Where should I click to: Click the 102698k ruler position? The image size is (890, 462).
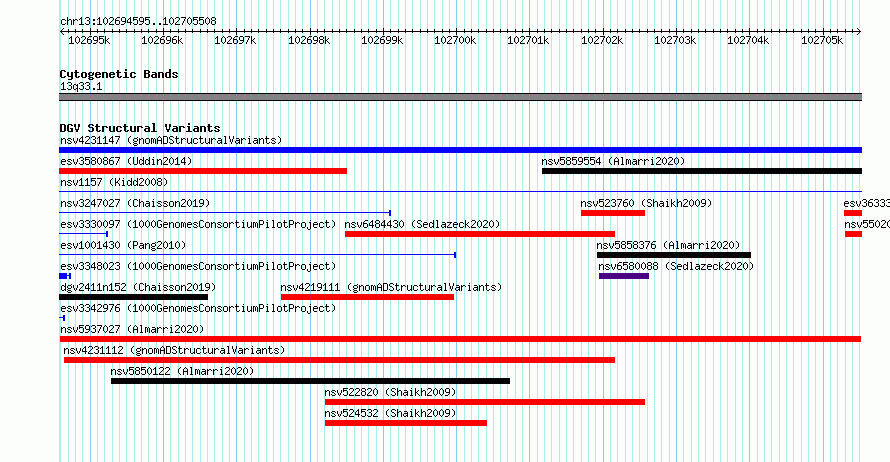pos(309,40)
